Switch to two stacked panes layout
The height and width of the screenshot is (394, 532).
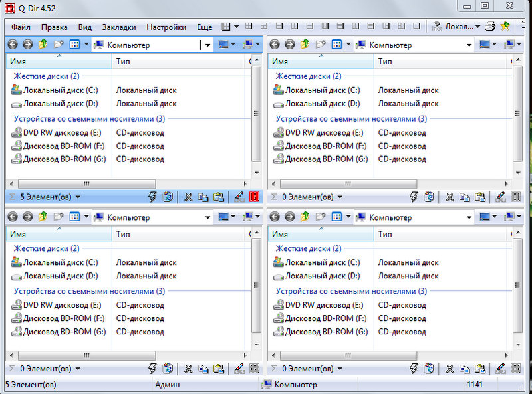[x=309, y=26]
